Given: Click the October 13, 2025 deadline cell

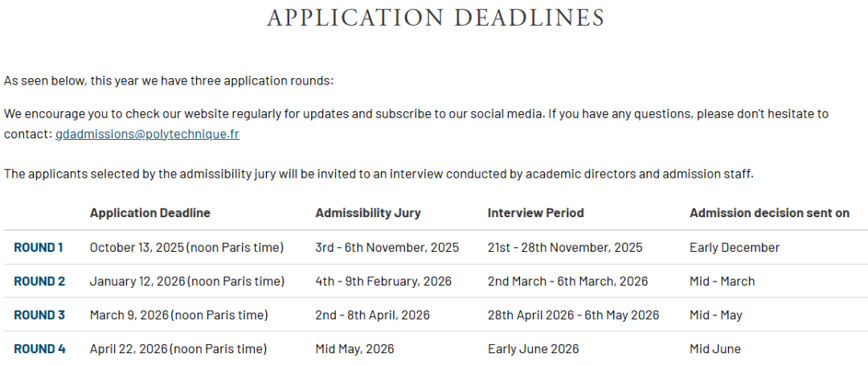Looking at the screenshot, I should pyautogui.click(x=186, y=248).
